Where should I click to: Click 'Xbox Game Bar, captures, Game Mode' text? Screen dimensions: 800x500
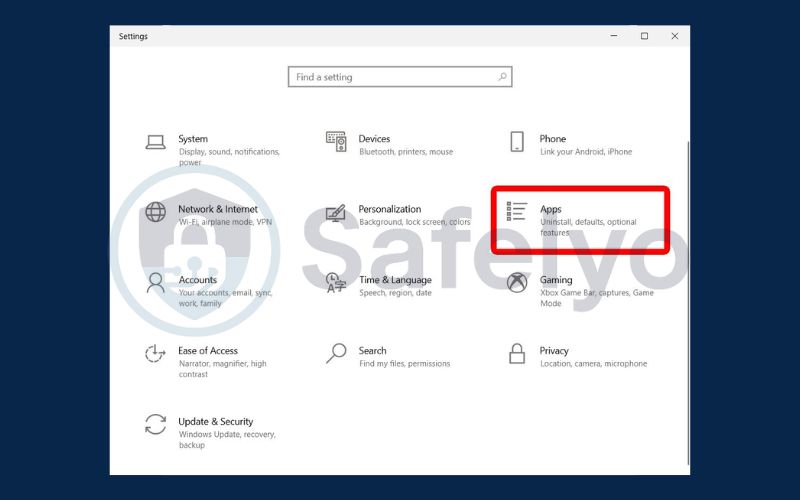[x=597, y=298]
